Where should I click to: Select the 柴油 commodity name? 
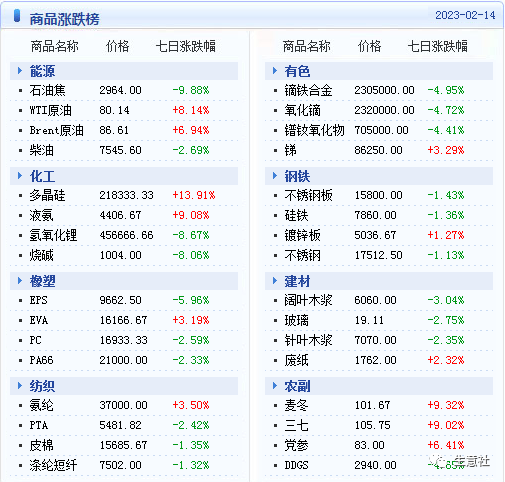(x=41, y=150)
